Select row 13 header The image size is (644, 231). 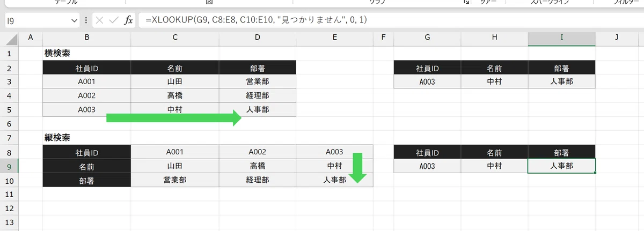(10, 221)
